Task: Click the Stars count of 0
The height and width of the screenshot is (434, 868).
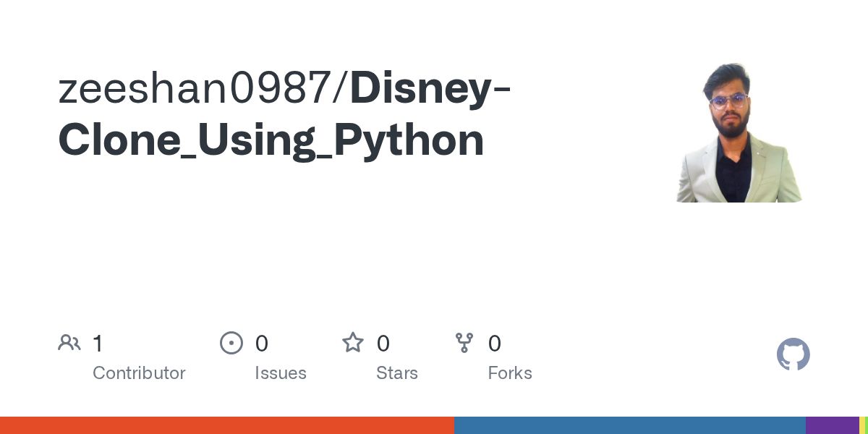Action: tap(383, 344)
